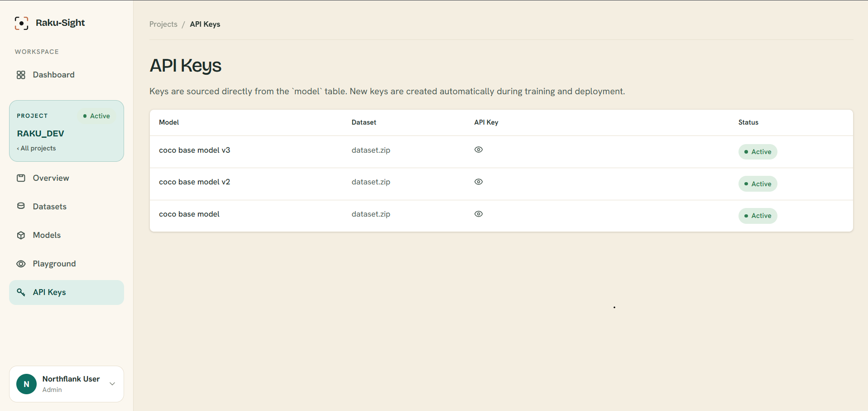
Task: Click the API Key column header
Action: [x=486, y=122]
